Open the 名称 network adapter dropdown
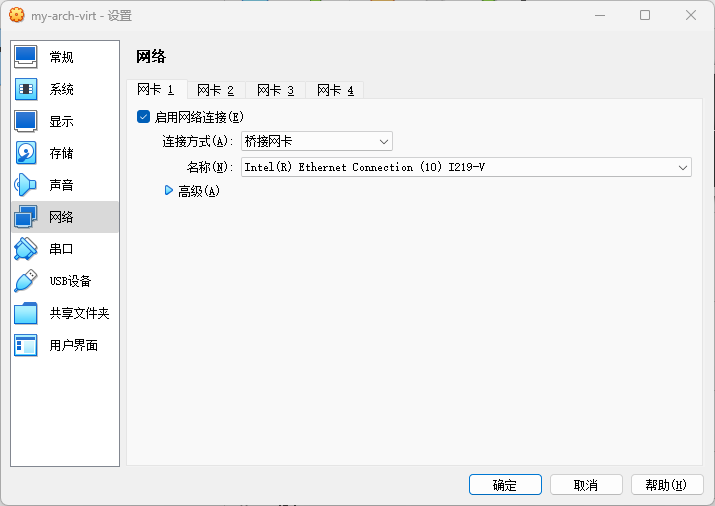 (x=466, y=167)
